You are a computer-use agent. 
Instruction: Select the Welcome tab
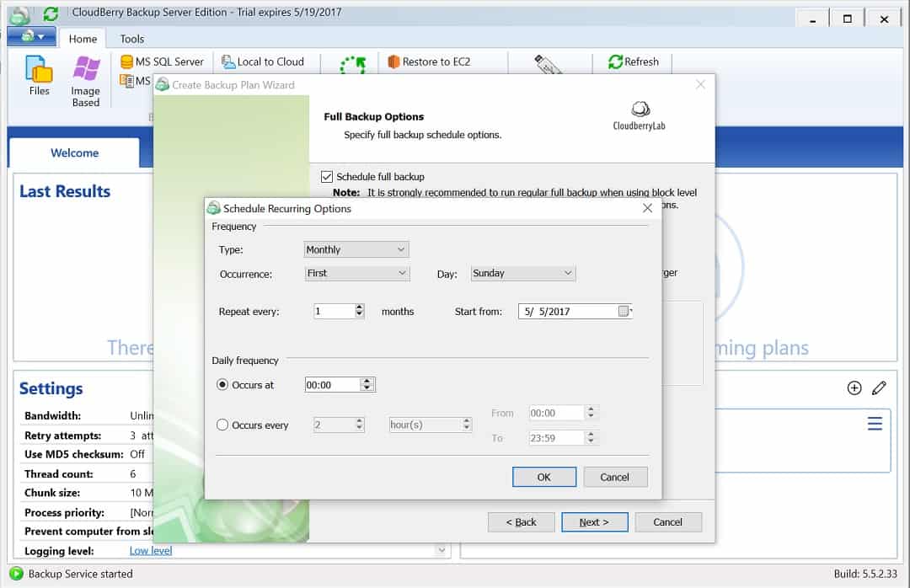[x=74, y=152]
